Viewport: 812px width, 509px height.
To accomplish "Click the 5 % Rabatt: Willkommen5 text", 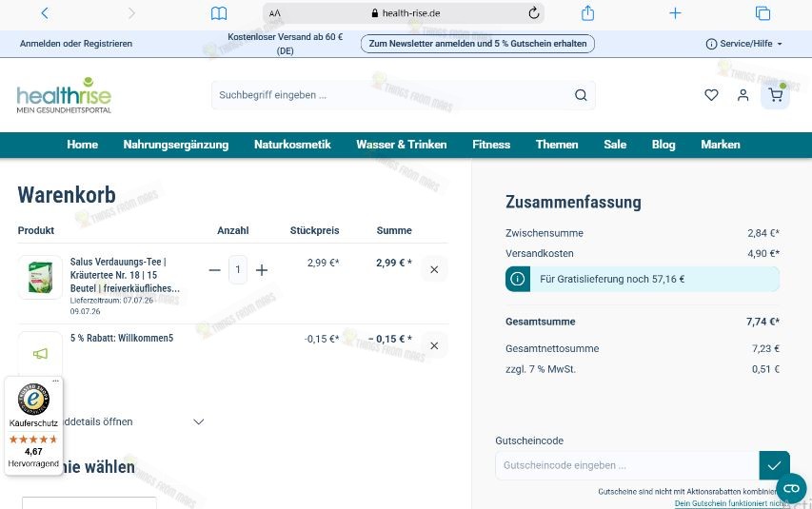I will tap(122, 338).
